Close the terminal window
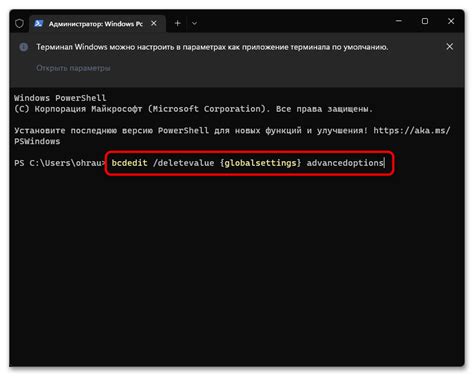Image resolution: width=474 pixels, height=376 pixels. [x=451, y=21]
